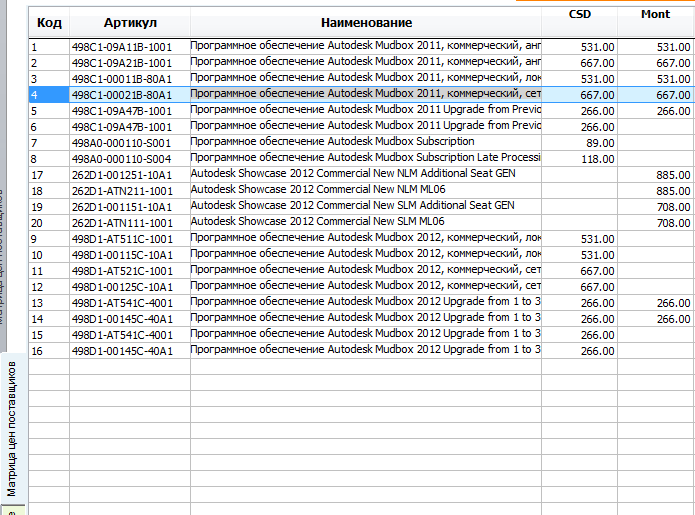
Task: Sort by the Артикул column header
Action: (130, 22)
